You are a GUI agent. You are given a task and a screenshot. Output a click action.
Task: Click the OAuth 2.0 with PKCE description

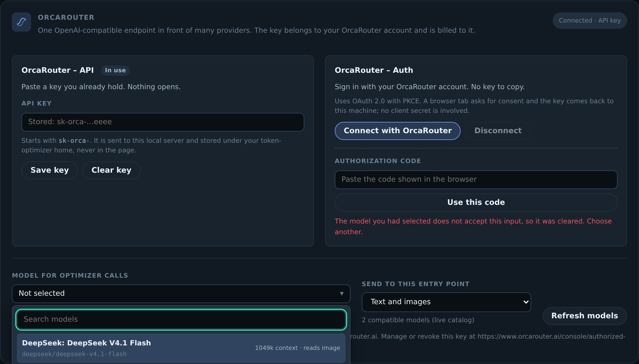coord(474,106)
